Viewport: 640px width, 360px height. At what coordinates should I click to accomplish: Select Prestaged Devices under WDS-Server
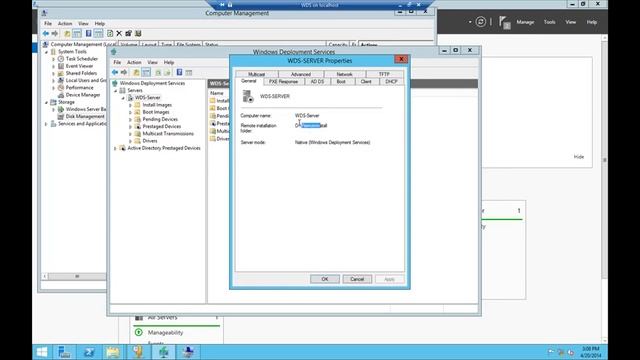pos(162,127)
